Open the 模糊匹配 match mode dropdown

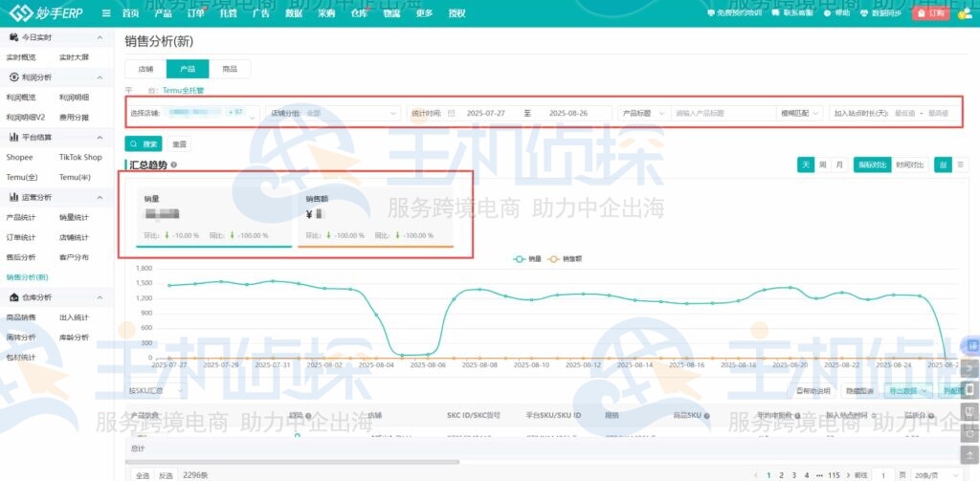click(x=799, y=113)
